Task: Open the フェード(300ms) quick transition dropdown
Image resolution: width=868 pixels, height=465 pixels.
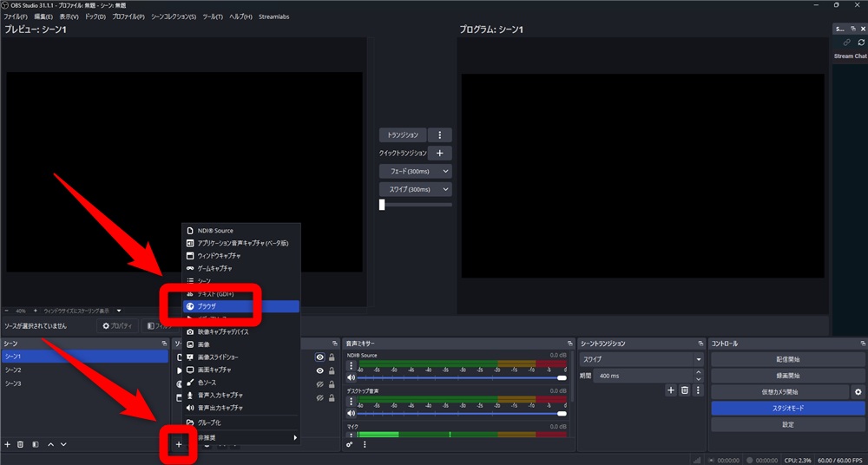Action: tap(415, 172)
